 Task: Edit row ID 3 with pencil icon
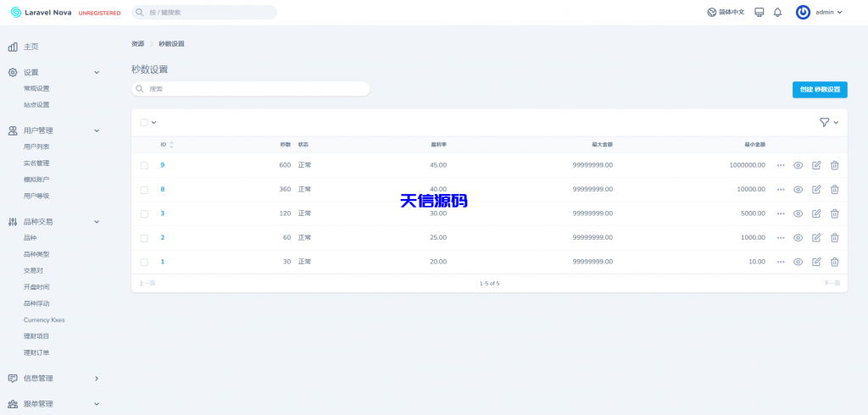[816, 213]
